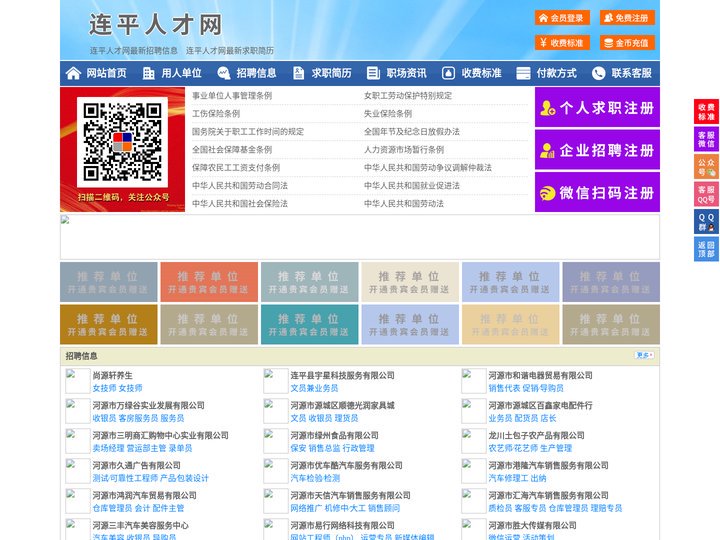Open job link 汽车检验检测
720x540 pixels.
(x=315, y=478)
